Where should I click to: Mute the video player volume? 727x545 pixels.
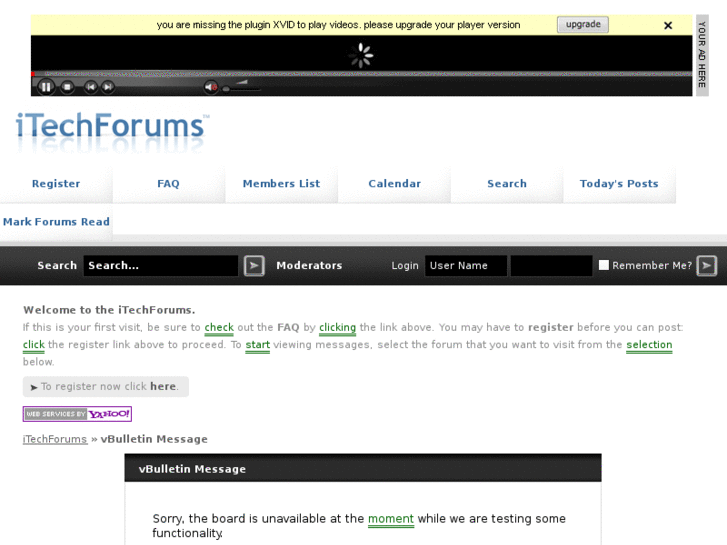(211, 87)
